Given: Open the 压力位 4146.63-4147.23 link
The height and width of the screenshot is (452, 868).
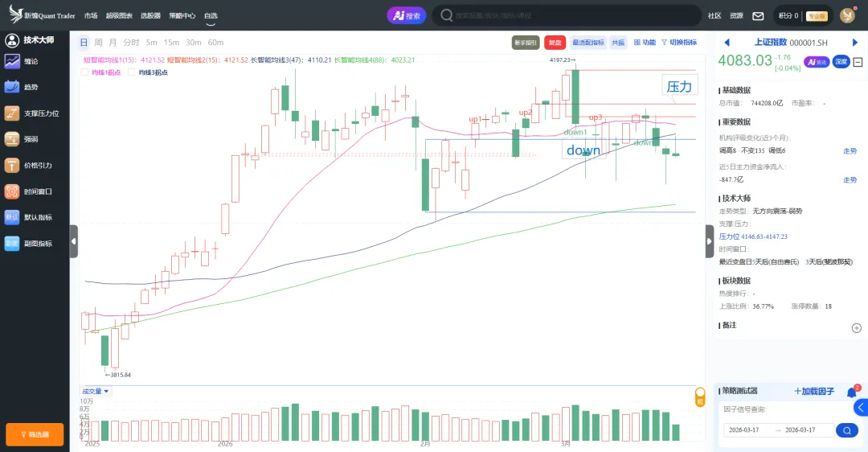Looking at the screenshot, I should point(753,236).
